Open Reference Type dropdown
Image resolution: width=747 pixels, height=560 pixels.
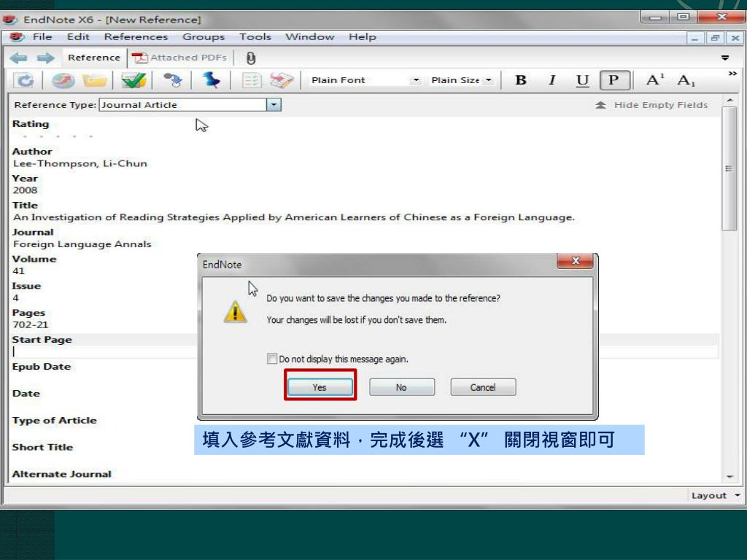tap(274, 105)
